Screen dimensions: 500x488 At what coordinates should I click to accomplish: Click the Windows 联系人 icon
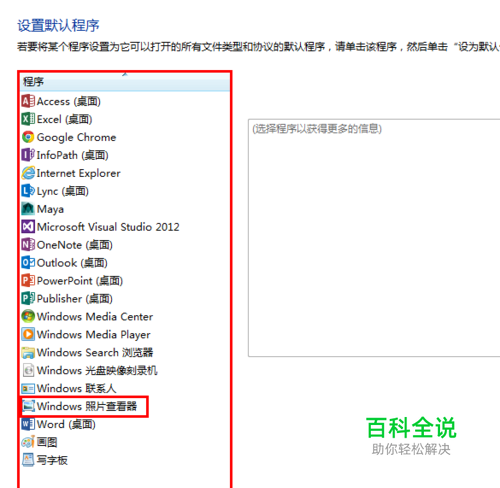28,388
